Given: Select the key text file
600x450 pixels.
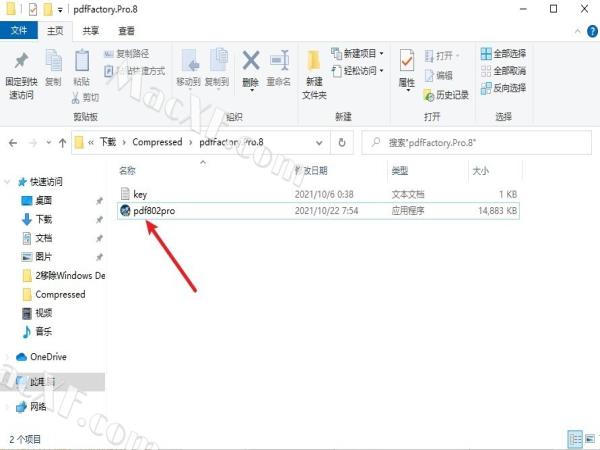Looking at the screenshot, I should pyautogui.click(x=318, y=194).
